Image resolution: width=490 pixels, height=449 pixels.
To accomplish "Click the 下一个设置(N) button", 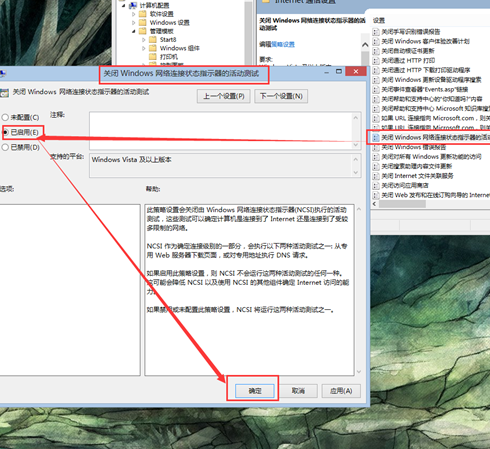I will 281,96.
